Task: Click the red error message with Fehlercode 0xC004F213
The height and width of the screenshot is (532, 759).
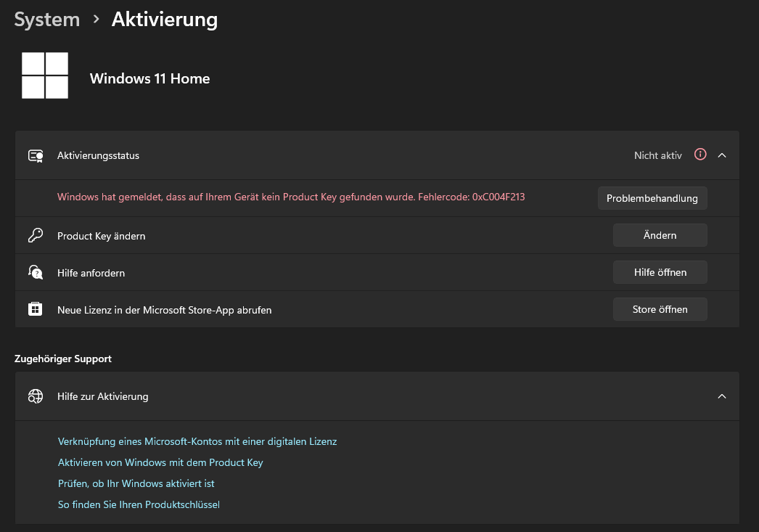Action: click(x=291, y=197)
